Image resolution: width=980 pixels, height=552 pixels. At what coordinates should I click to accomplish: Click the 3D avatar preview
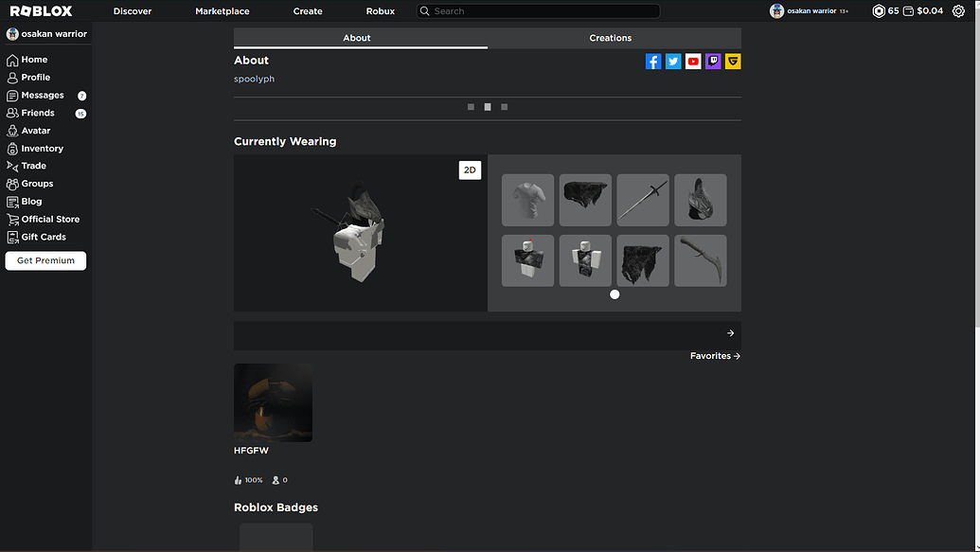coord(361,233)
